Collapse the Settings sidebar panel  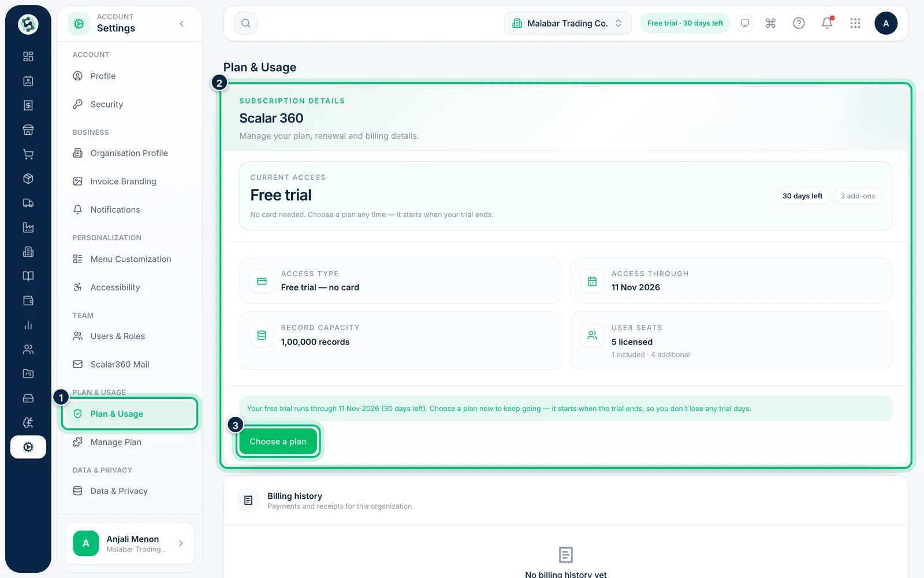point(182,24)
